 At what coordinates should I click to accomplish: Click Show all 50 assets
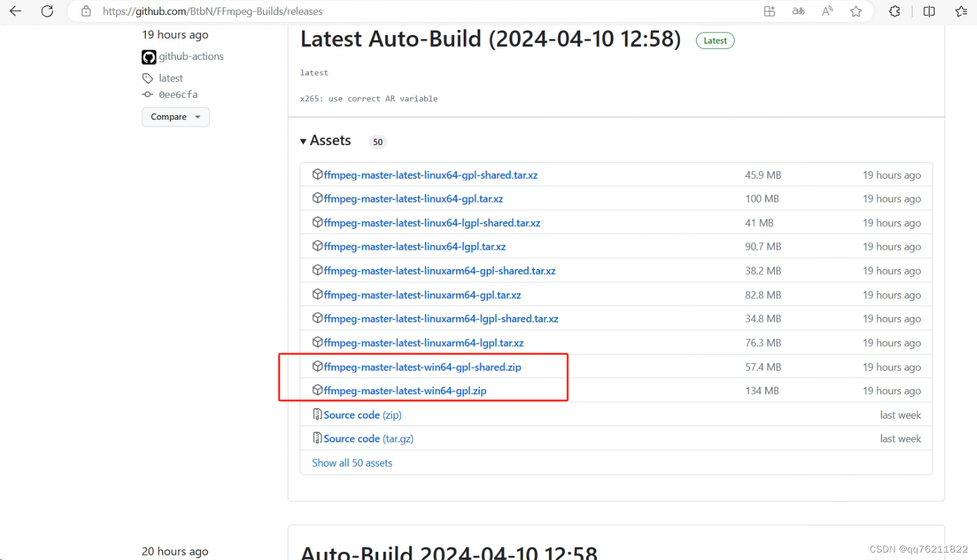(x=352, y=463)
